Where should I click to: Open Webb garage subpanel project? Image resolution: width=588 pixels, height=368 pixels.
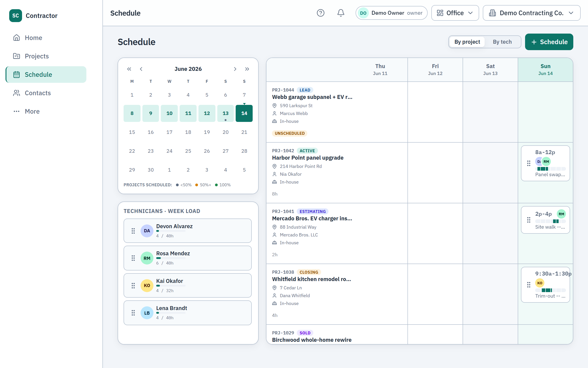pos(312,97)
